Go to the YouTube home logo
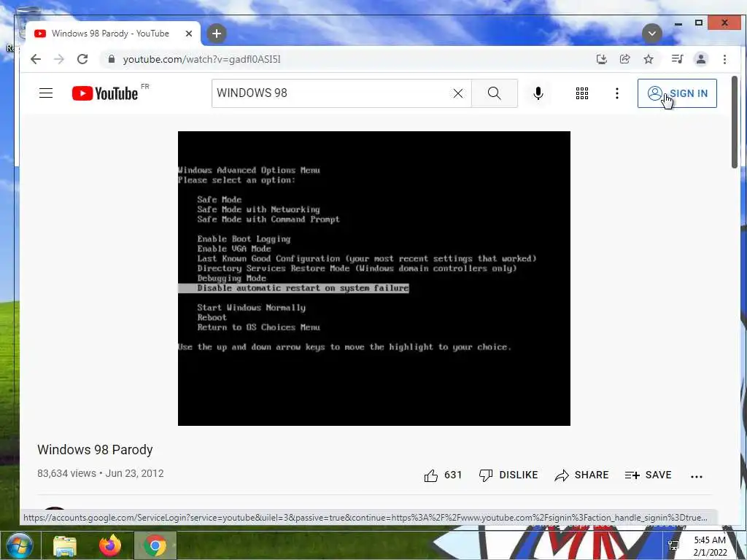Image resolution: width=747 pixels, height=560 pixels. tap(105, 93)
